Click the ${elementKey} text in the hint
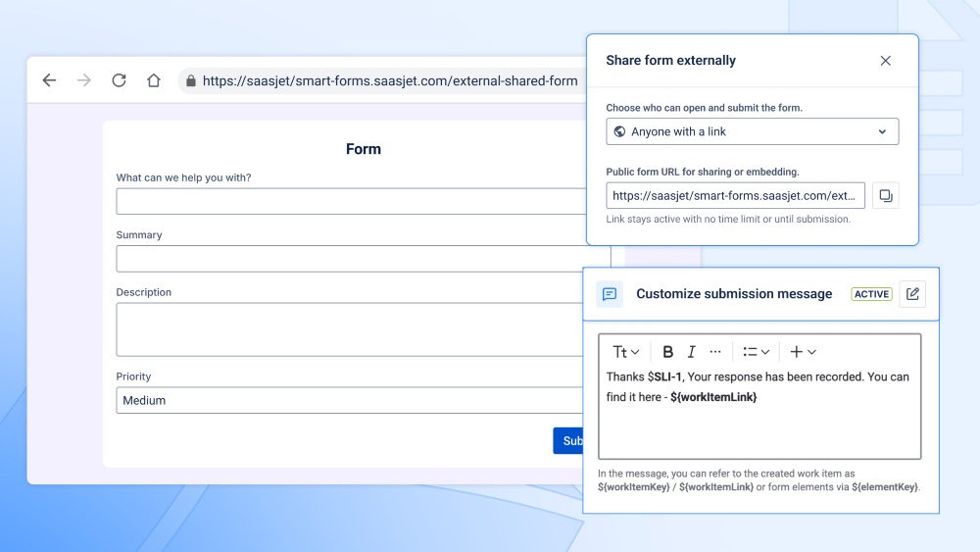 click(x=885, y=487)
